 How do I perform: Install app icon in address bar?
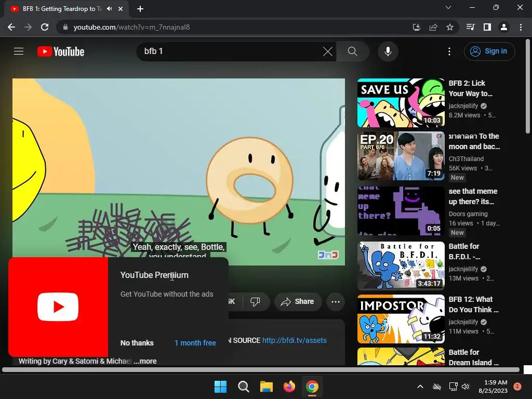point(416,27)
